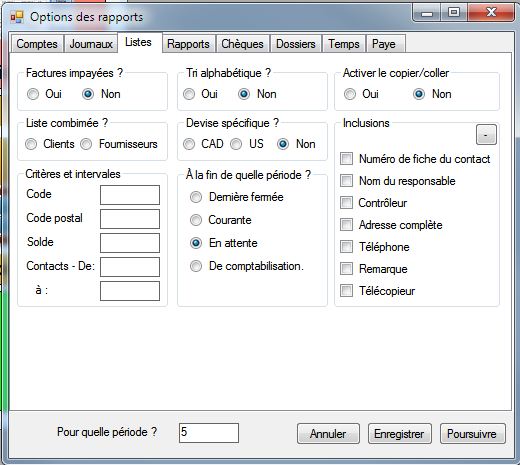Go to the Comptes tab
Viewport: 520px width, 465px height.
[37, 44]
